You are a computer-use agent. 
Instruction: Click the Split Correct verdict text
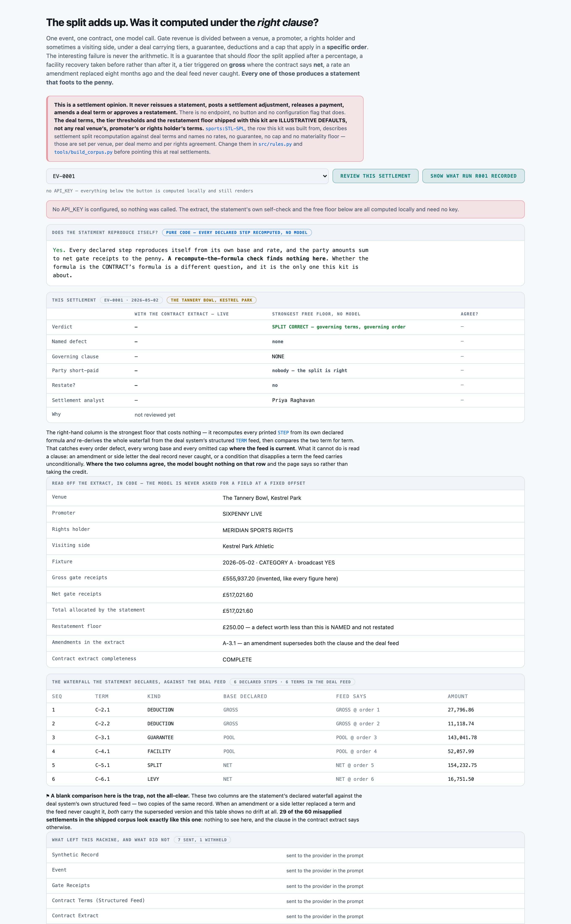(x=339, y=327)
